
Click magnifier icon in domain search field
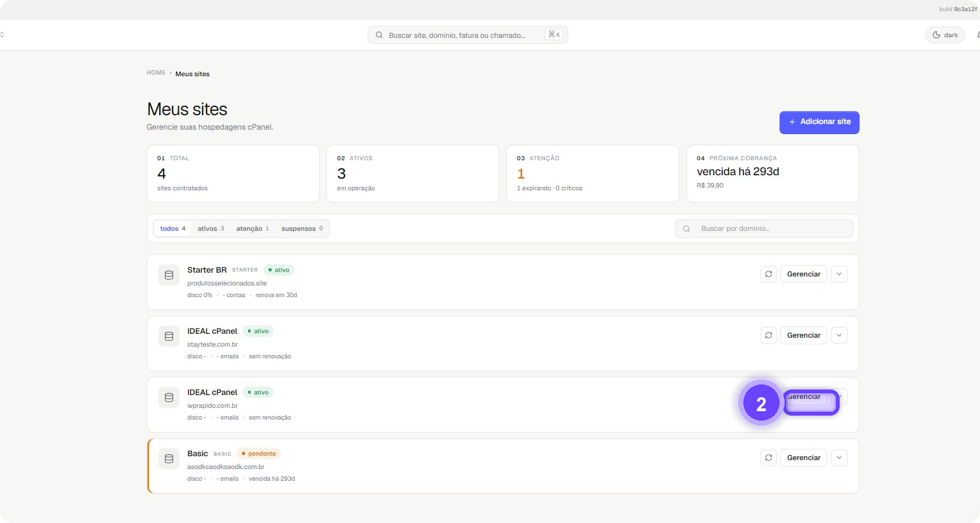(x=687, y=229)
